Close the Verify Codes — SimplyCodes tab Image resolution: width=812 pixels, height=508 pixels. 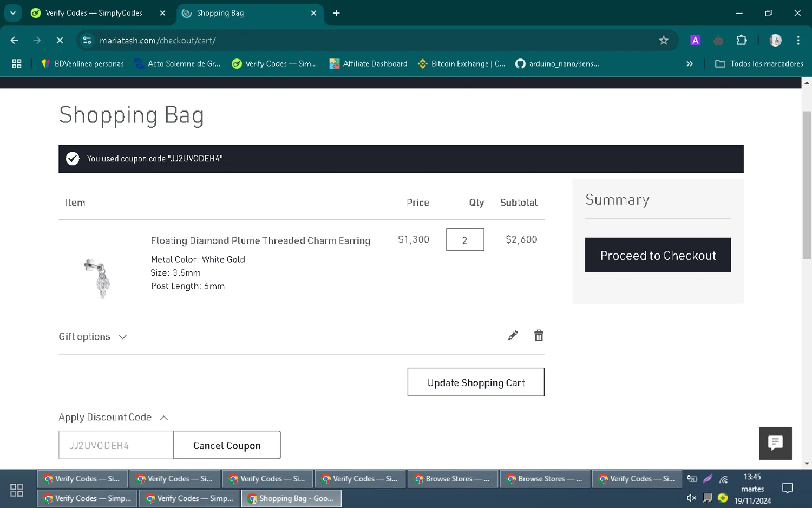[x=162, y=13]
